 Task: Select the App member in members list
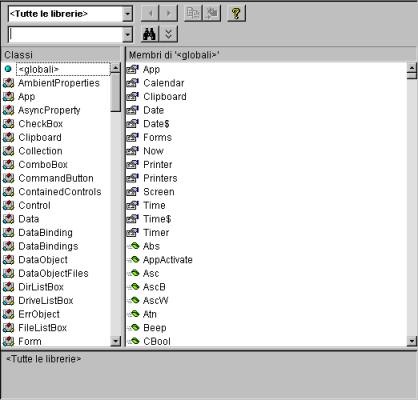[151, 69]
